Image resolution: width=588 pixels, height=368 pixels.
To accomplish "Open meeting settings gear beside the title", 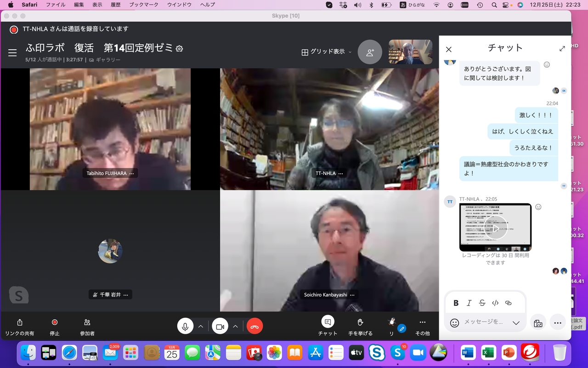I will (x=180, y=48).
